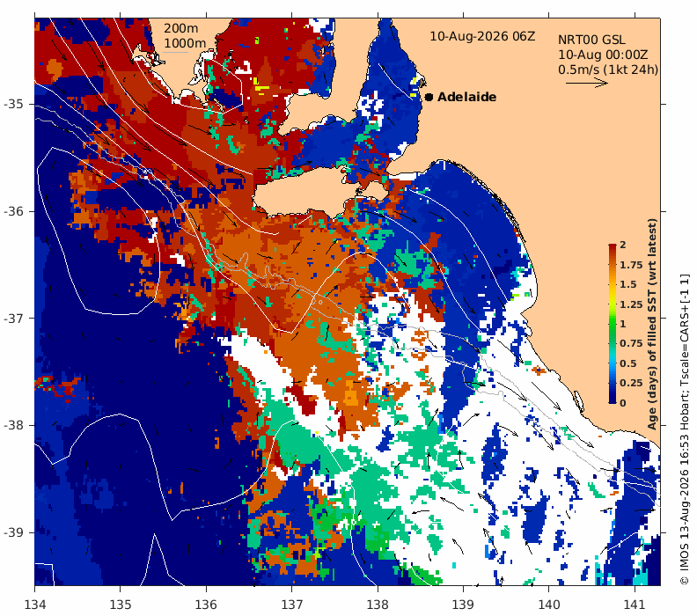This screenshot has height=616, width=697.
Task: Click the dark red top of colorbar
Action: [x=613, y=247]
